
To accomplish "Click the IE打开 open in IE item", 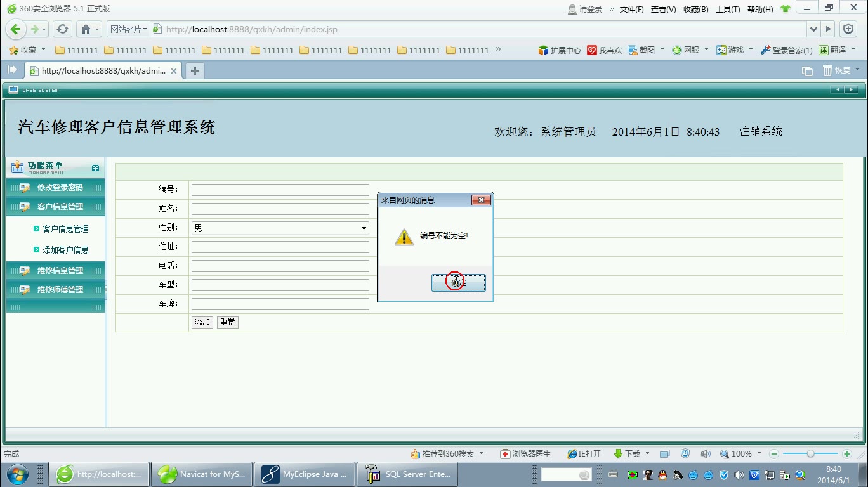I will [584, 454].
